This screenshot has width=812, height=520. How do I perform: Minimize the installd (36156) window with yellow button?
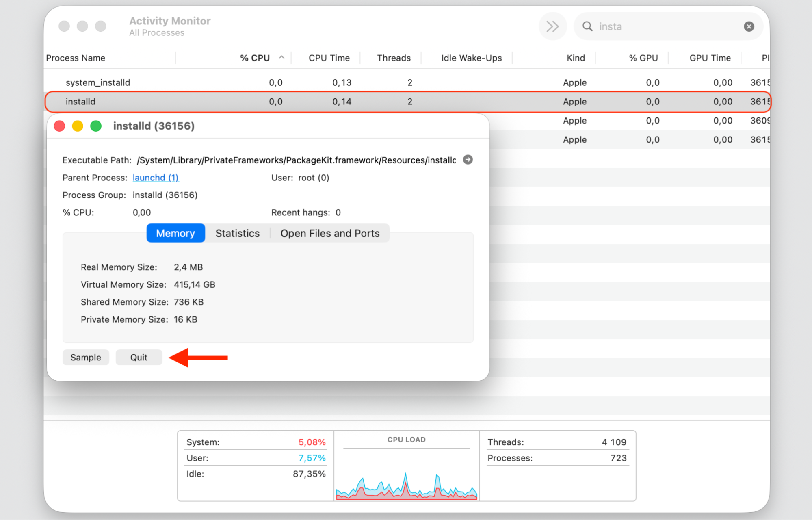78,126
